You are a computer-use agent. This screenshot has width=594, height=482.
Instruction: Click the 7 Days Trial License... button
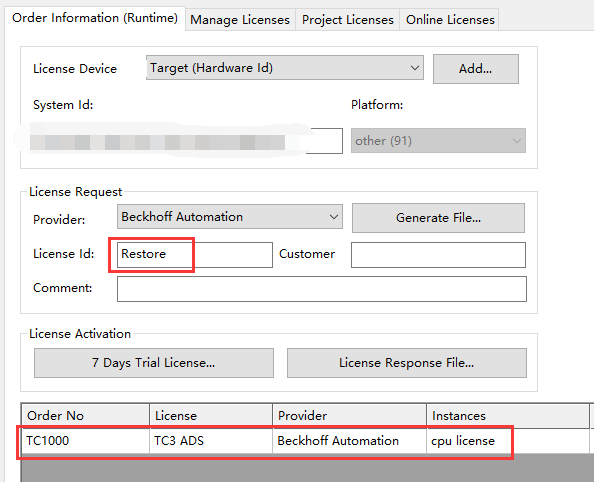(154, 363)
